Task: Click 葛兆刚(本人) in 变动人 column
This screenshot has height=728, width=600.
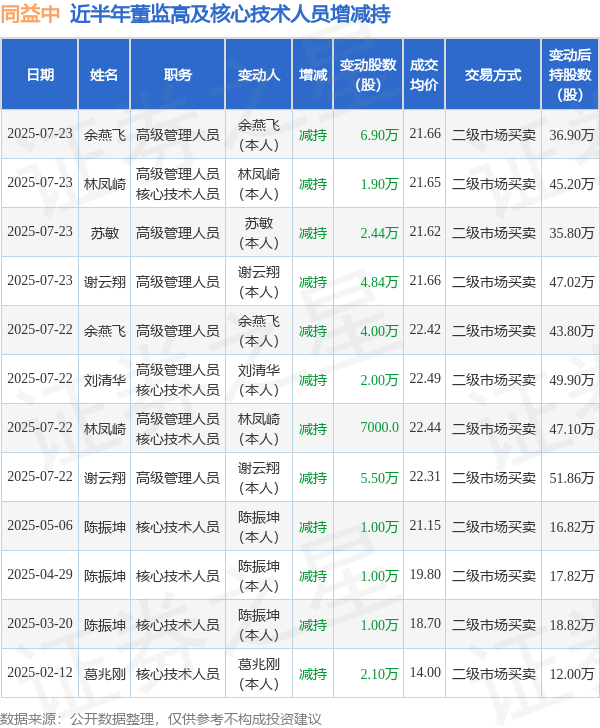Action: tap(259, 674)
